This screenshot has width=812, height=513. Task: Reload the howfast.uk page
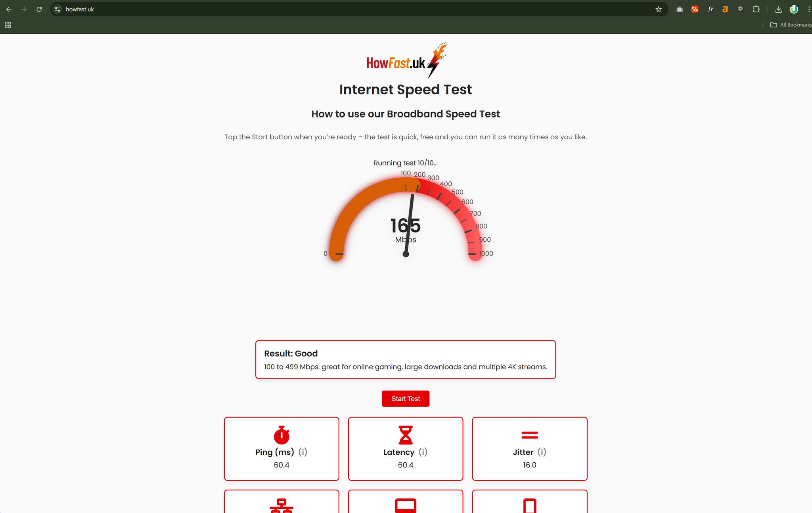pos(39,9)
